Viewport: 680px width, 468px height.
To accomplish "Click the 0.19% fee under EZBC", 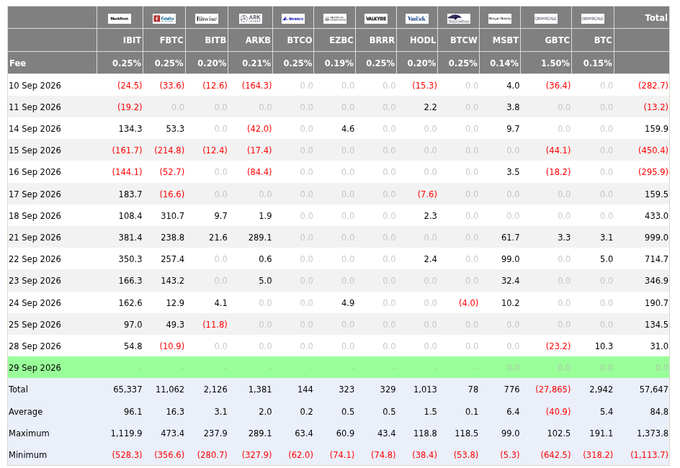I will 339,63.
